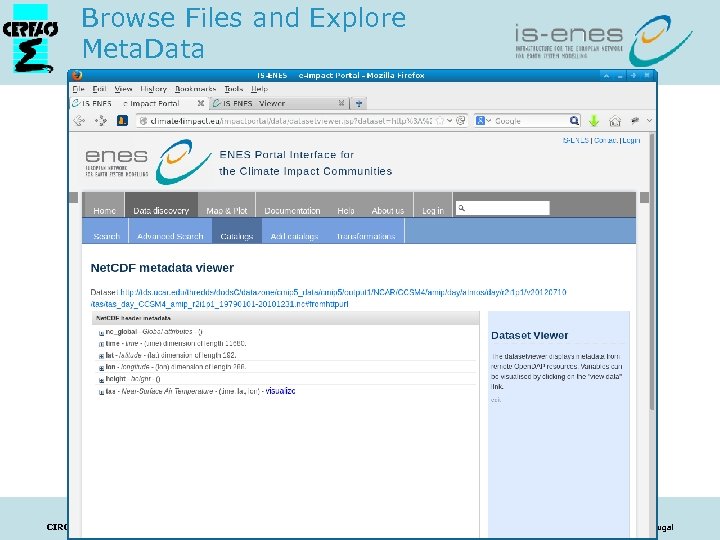Screen dimensions: 720x540
Task: Open a new tab with plus button
Action: point(359,103)
